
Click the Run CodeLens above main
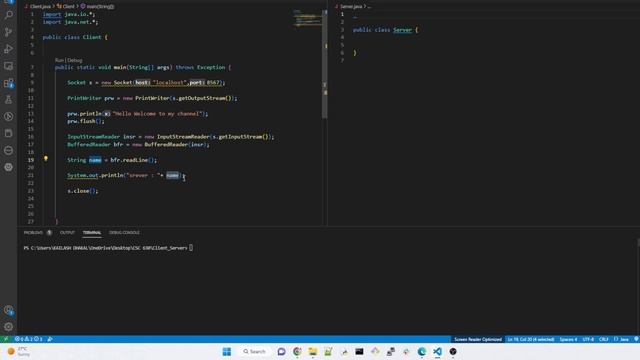(x=59, y=60)
